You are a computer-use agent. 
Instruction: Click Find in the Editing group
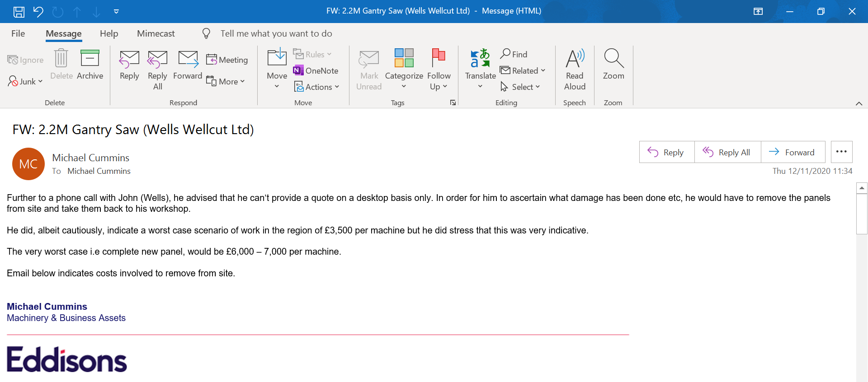click(514, 54)
